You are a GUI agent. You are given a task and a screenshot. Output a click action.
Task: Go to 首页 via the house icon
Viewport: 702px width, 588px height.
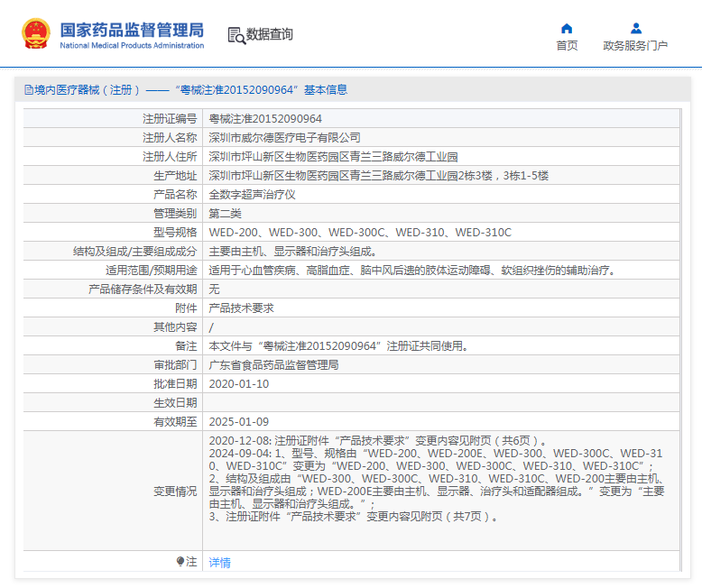click(x=567, y=29)
